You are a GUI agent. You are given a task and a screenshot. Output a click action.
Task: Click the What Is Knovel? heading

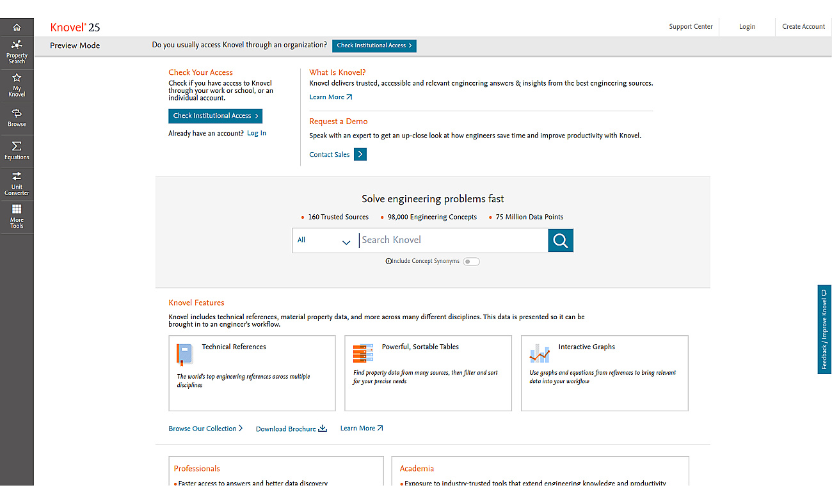338,72
